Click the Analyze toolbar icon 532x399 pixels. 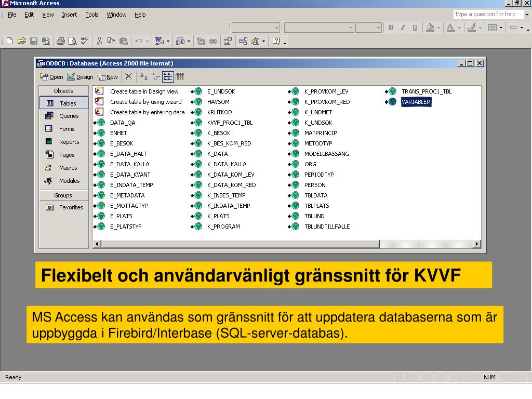pyautogui.click(x=180, y=41)
